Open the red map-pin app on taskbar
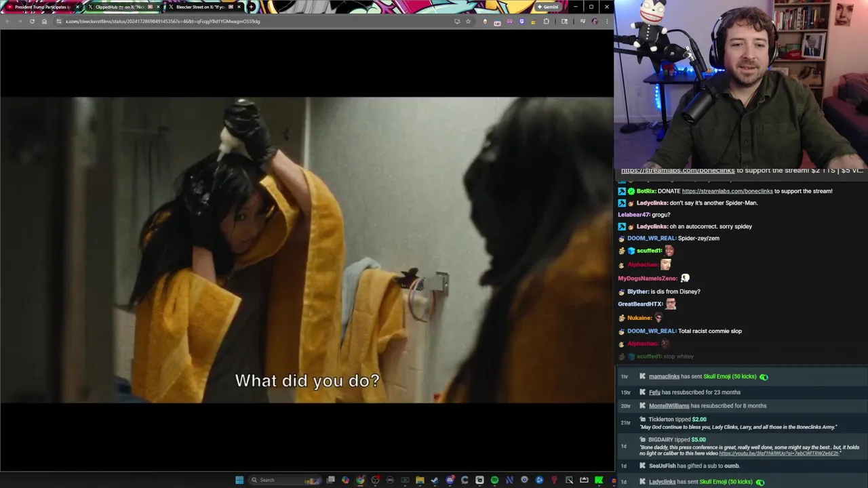The width and height of the screenshot is (868, 488). [x=553, y=480]
